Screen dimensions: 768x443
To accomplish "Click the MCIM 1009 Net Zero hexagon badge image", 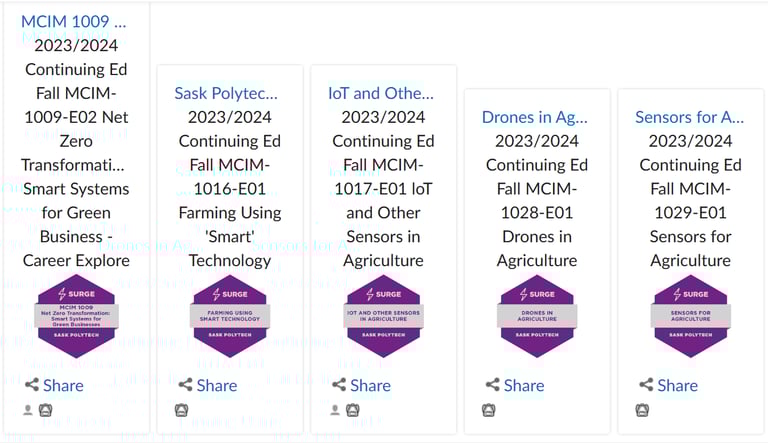I will coord(76,316).
